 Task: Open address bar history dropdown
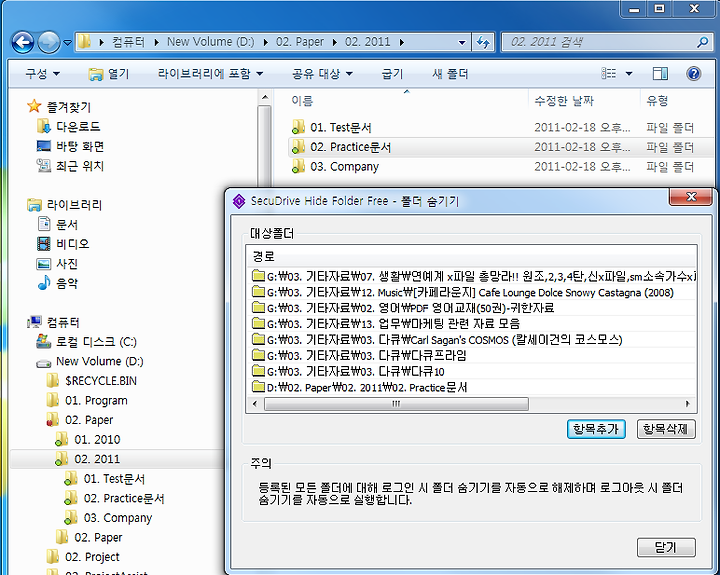462,43
